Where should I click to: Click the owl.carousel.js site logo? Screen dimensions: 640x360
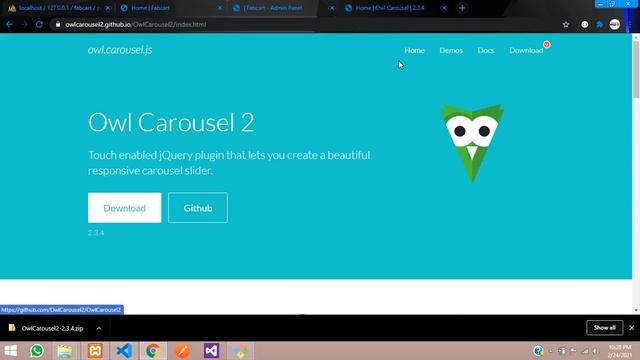[x=120, y=50]
